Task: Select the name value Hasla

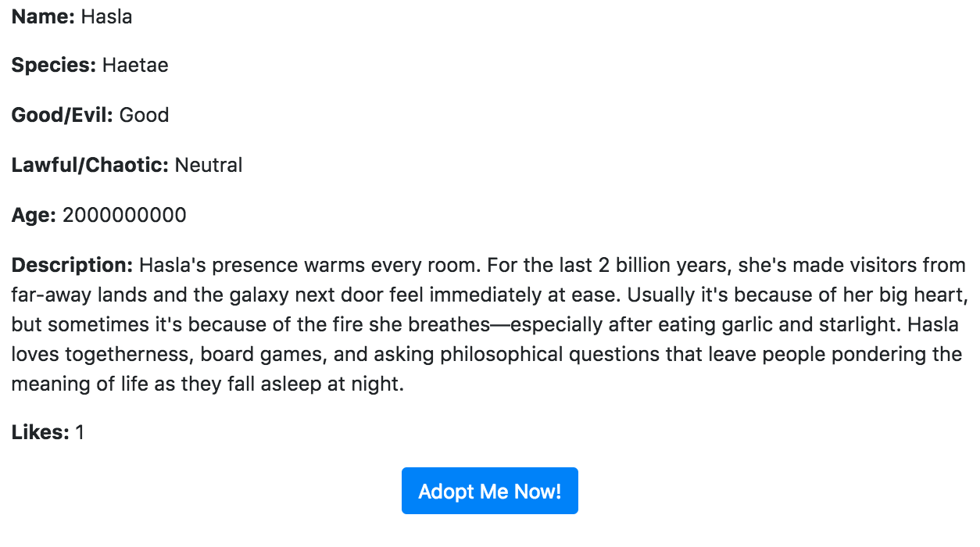Action: tap(106, 16)
